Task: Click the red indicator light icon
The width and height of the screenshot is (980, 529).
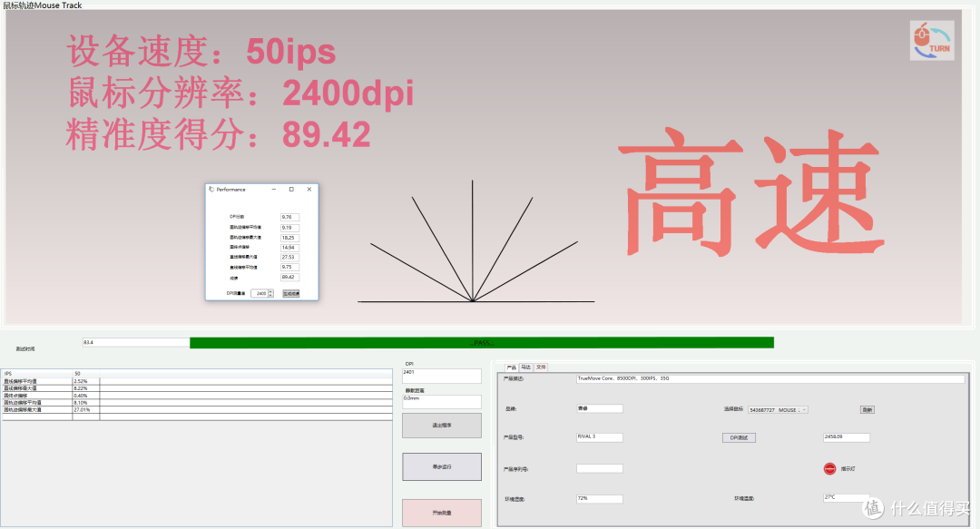Action: click(829, 468)
